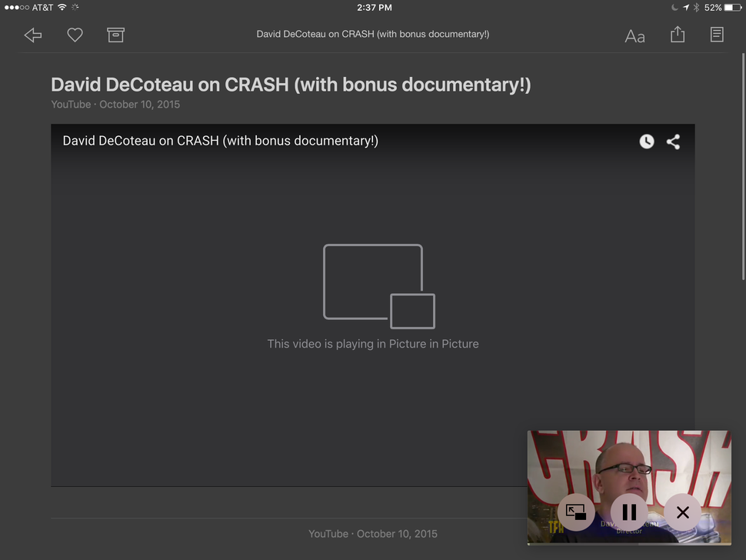Image resolution: width=746 pixels, height=560 pixels.
Task: Open the YouTube source link below the title
Action: [71, 104]
